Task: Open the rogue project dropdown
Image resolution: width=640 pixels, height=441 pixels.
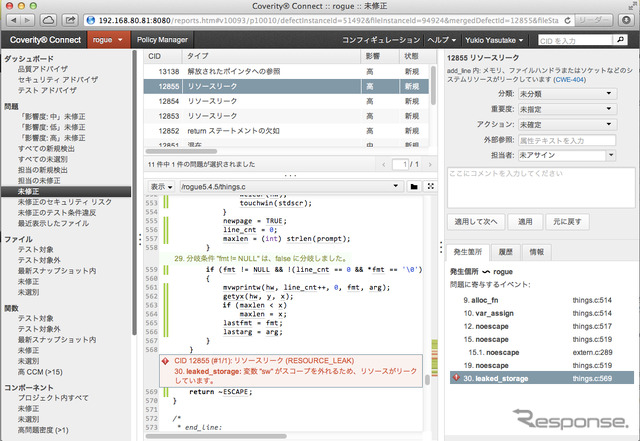Action: pos(107,40)
